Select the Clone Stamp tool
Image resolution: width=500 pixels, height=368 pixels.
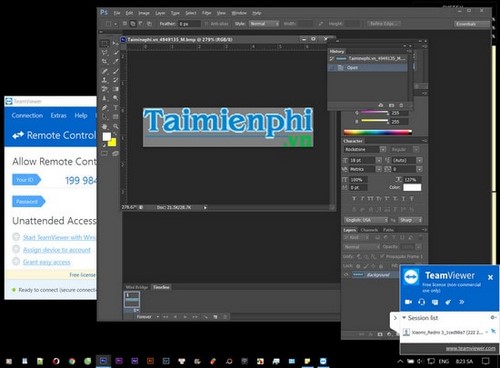pyautogui.click(x=105, y=80)
